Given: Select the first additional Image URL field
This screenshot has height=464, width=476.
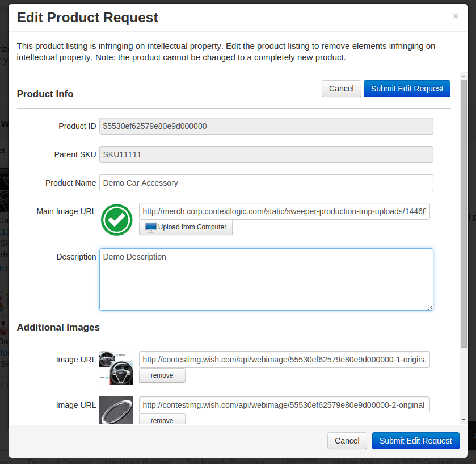Looking at the screenshot, I should 284,360.
